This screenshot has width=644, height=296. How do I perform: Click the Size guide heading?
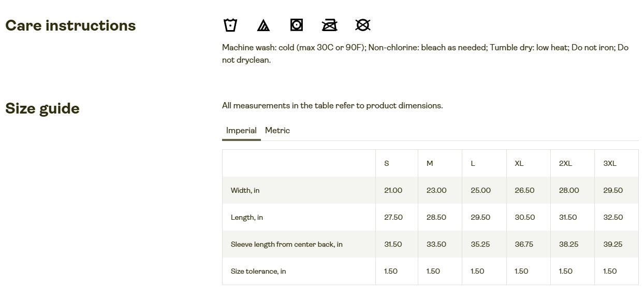coord(42,109)
